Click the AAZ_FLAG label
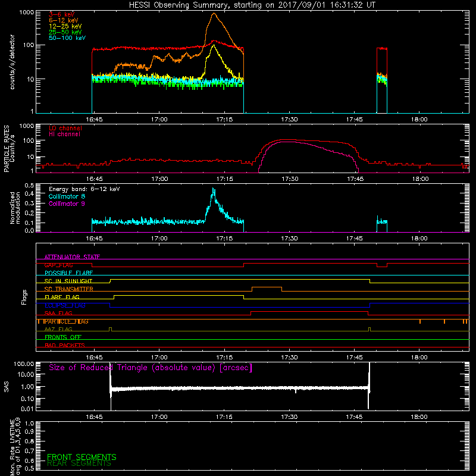476x476 pixels. coord(58,330)
